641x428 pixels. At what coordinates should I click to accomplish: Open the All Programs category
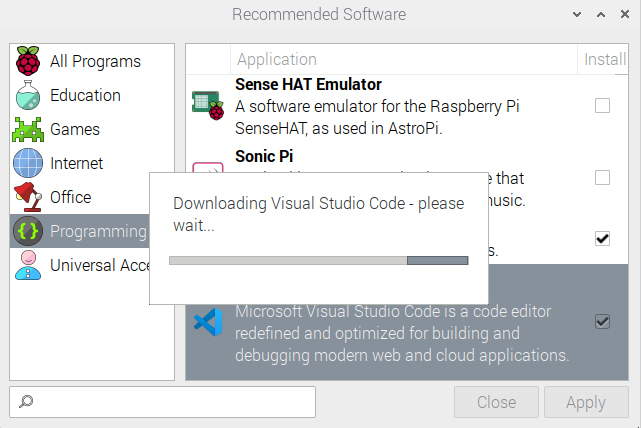coord(92,61)
